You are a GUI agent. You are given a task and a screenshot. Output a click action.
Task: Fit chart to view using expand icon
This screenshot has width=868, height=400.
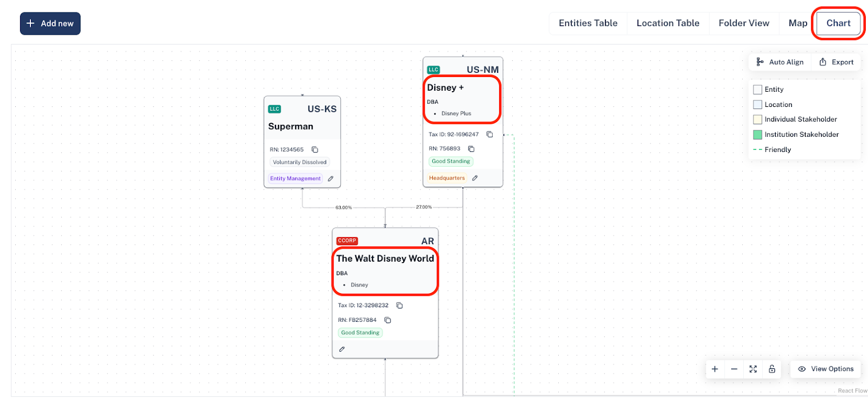[x=753, y=369]
